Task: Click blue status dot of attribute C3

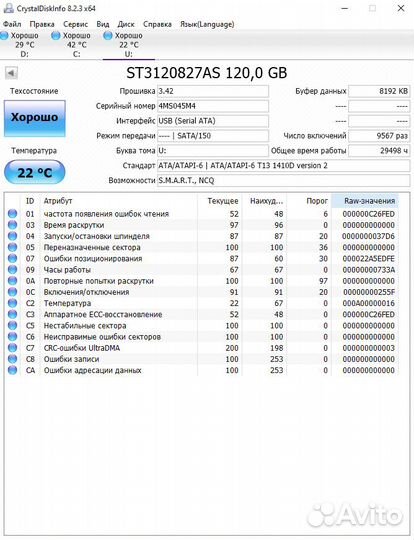Action: click(12, 314)
